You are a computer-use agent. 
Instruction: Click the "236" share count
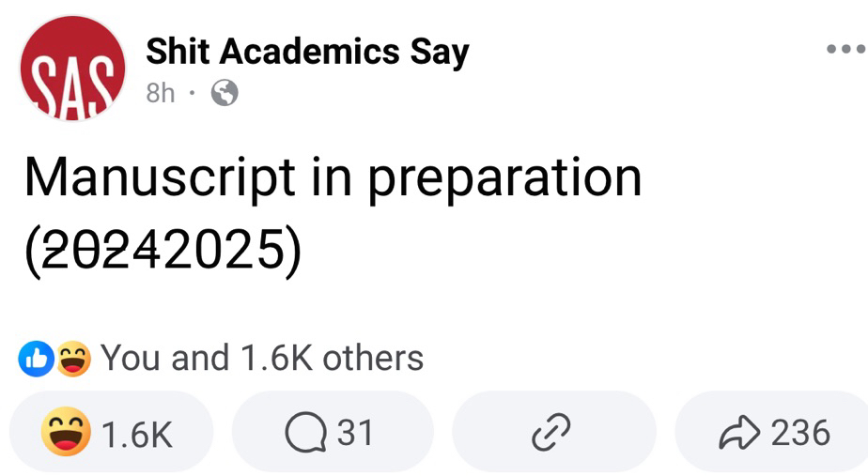pos(800,433)
